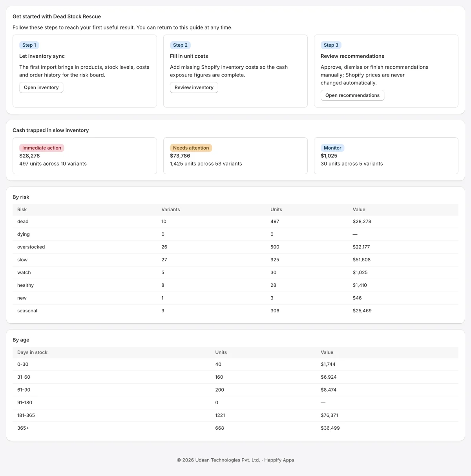471x476 pixels.
Task: Select the "61-90" days in stock row
Action: (235, 390)
